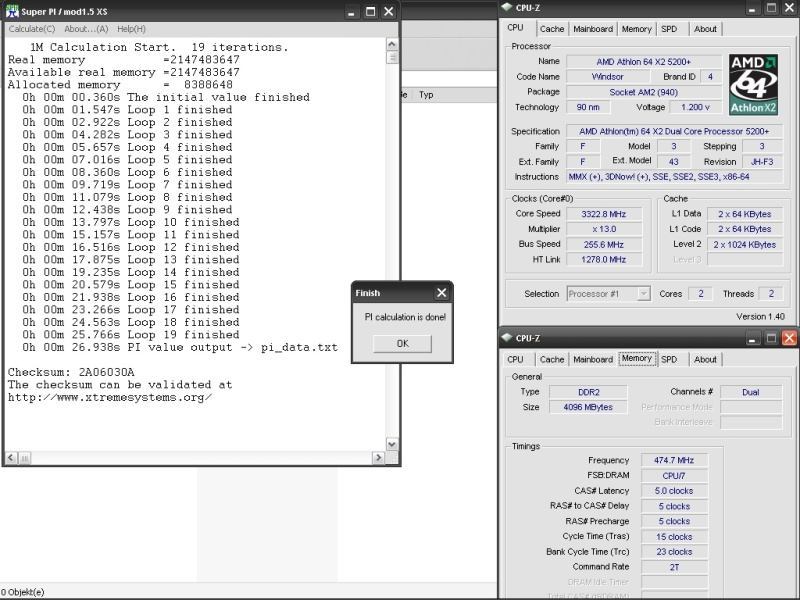Switch to Cache tab in lower CPU-Z
Viewport: 800px width, 600px height.
click(552, 360)
